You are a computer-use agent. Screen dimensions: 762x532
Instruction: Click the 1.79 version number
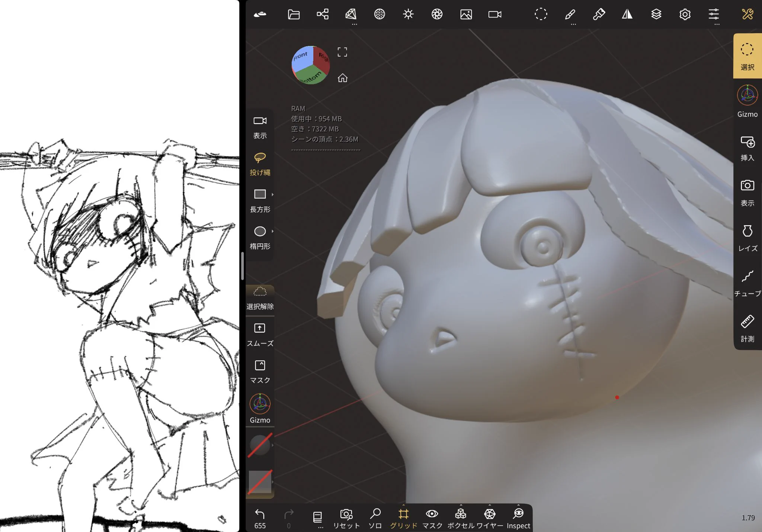pos(748,518)
